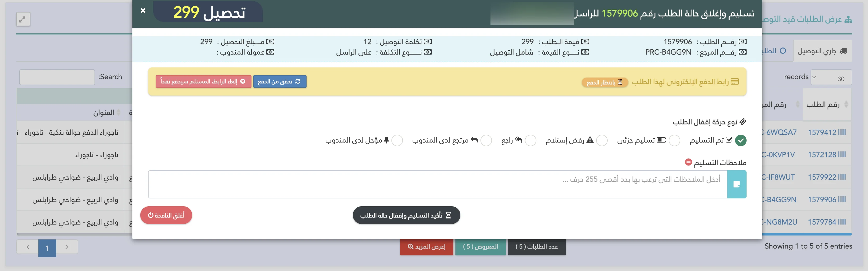
Task: Click the money icon next to 'نوع القيمة'
Action: coord(585,52)
